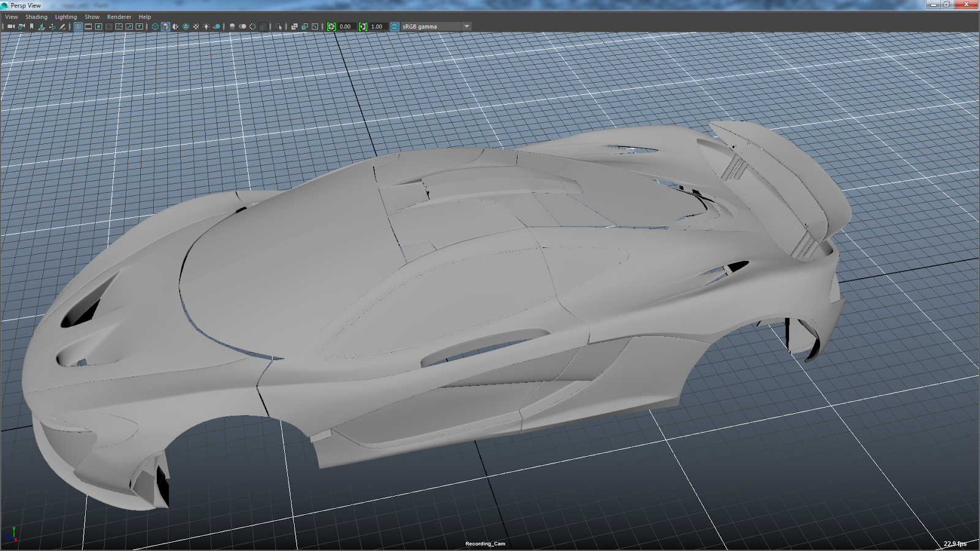980x551 pixels.
Task: Open the Lighting menu
Action: 66,17
